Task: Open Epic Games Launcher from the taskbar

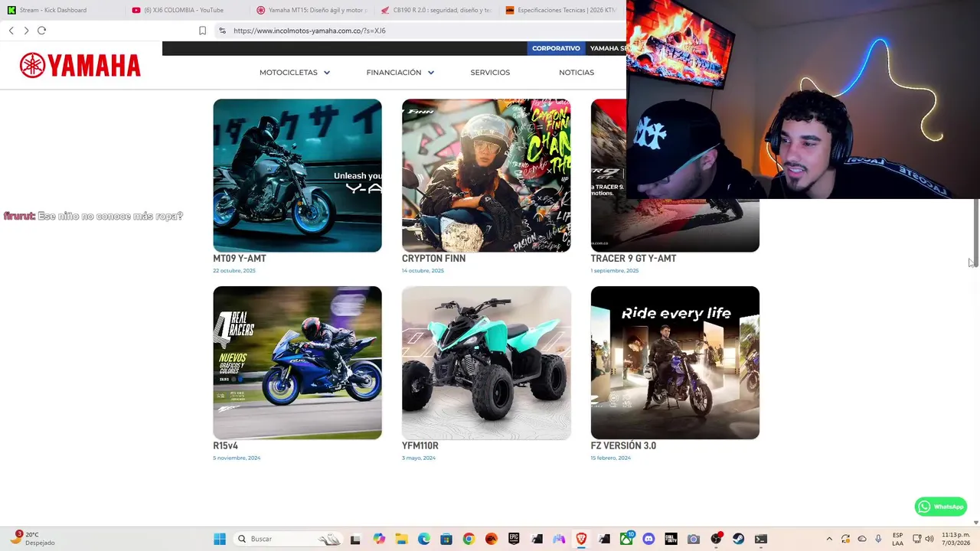Action: pos(514,539)
